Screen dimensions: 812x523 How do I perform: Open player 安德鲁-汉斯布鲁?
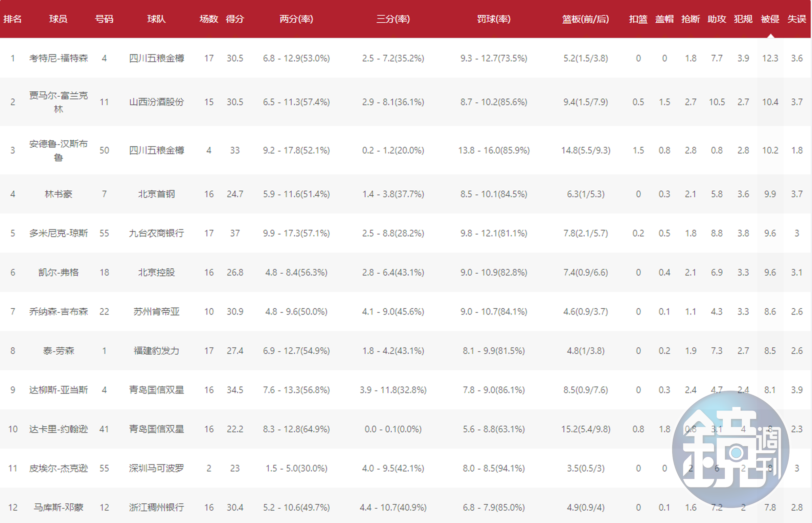point(59,150)
